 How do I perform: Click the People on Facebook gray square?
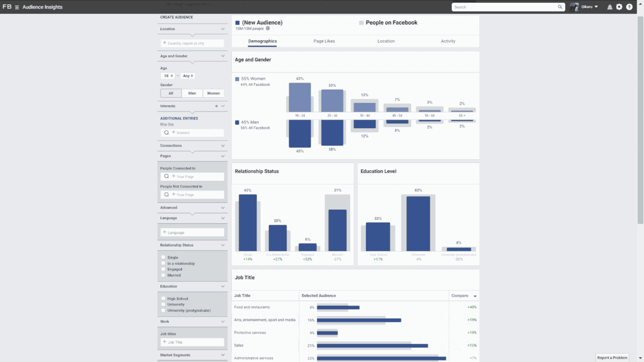tap(361, 23)
